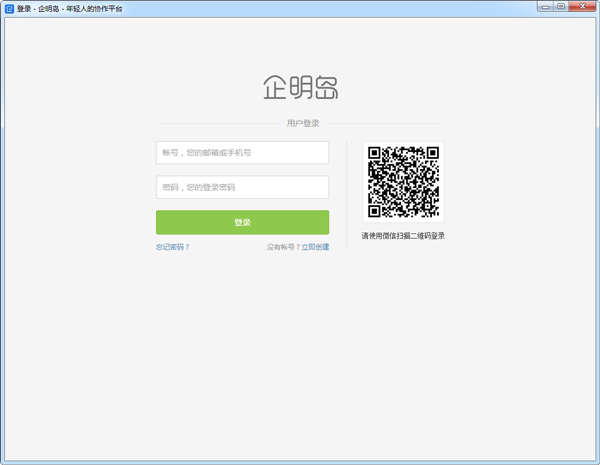
Task: Click the QR code's top-left corner square
Action: pyautogui.click(x=375, y=154)
